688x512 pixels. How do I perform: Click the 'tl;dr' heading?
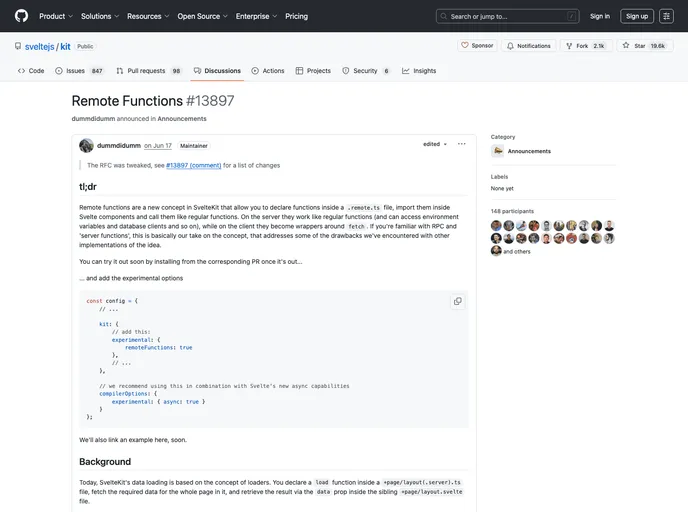[88, 186]
